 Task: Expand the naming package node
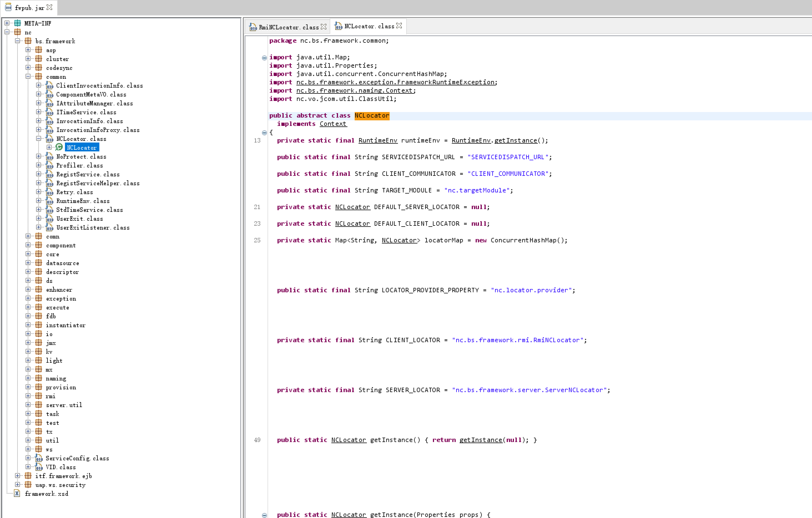[x=28, y=378]
